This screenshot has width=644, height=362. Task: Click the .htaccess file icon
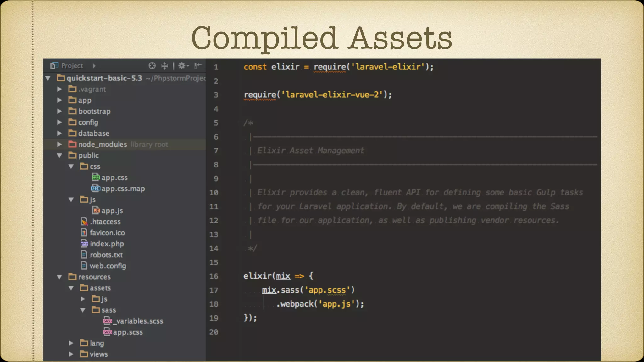[84, 221]
